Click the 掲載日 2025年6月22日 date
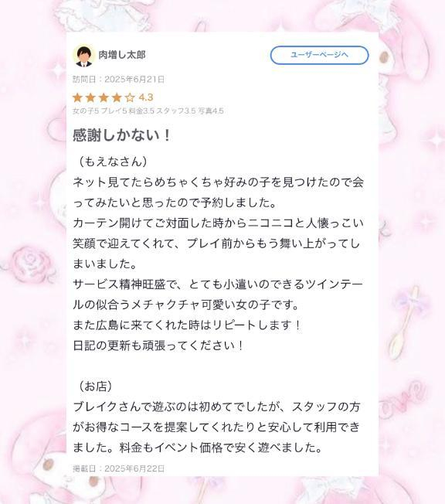445x504 pixels. click(x=118, y=468)
